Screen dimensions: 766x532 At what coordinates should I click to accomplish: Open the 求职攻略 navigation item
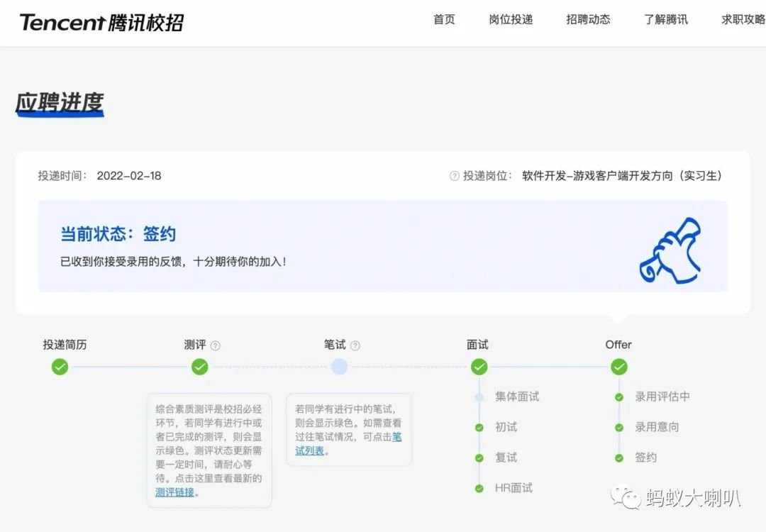743,19
